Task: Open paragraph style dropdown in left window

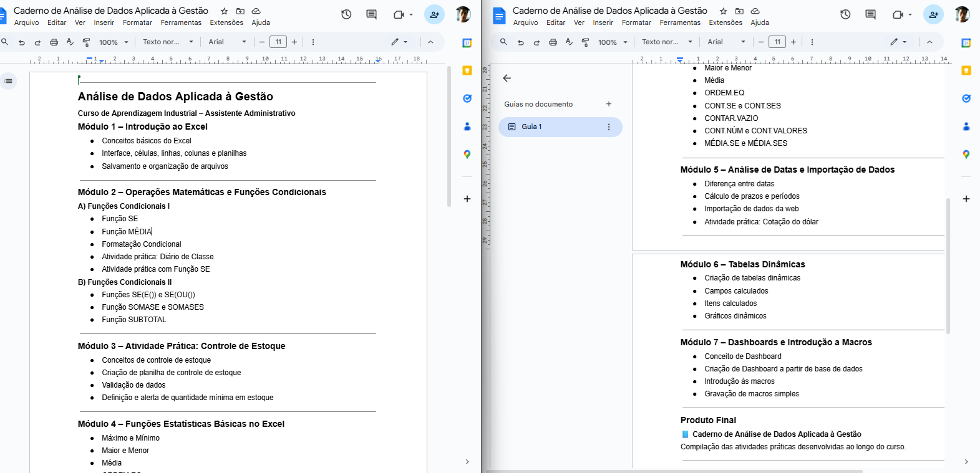Action: 168,42
